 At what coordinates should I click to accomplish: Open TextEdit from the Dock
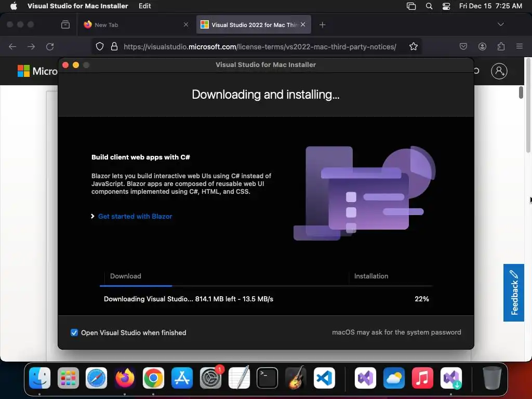pyautogui.click(x=239, y=378)
